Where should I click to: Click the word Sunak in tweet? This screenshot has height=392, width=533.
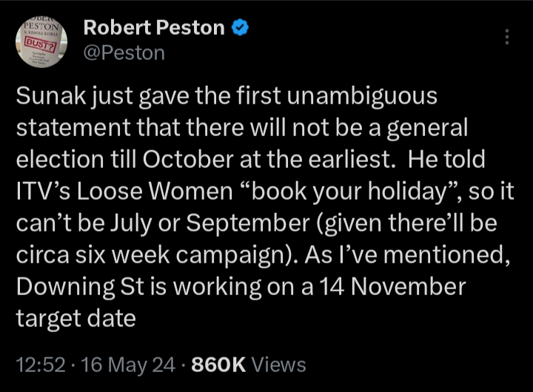51,96
